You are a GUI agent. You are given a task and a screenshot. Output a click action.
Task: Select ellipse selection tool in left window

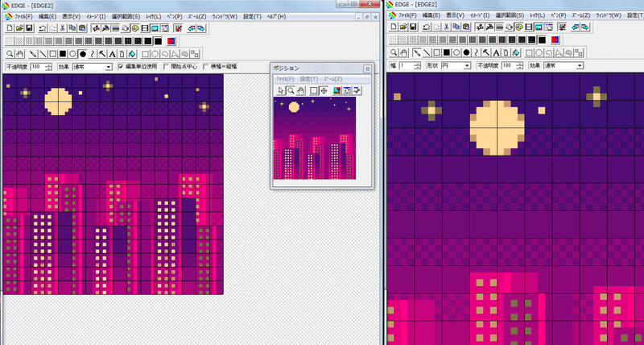[x=155, y=54]
